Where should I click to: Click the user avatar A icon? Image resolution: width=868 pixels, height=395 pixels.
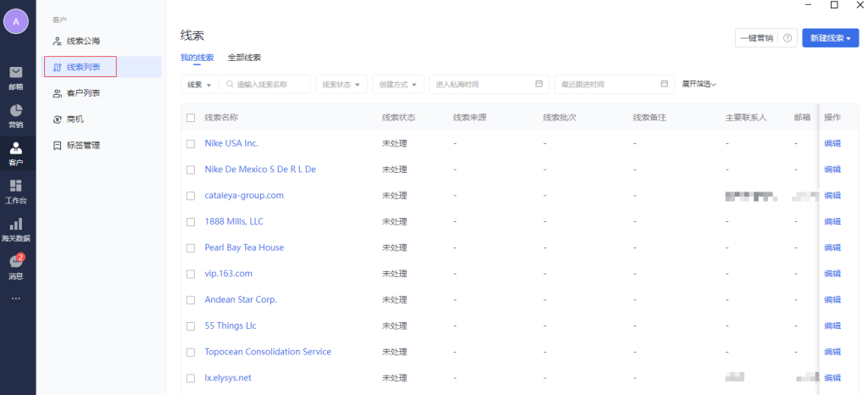16,22
